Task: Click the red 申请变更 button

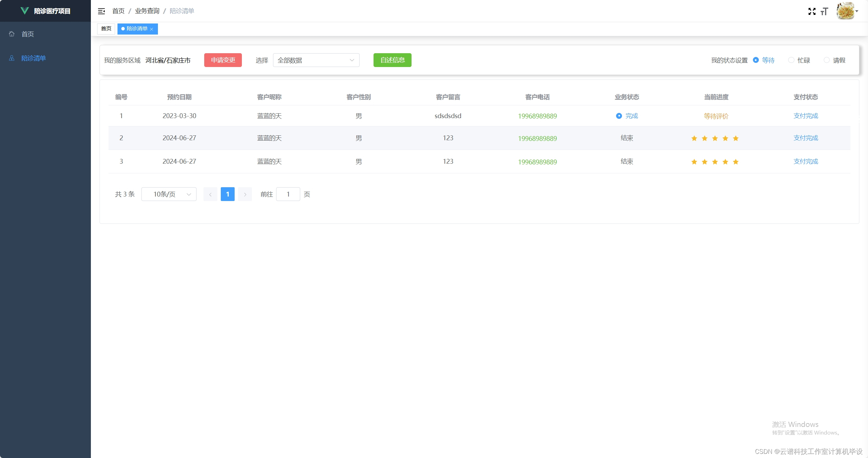Action: [223, 60]
